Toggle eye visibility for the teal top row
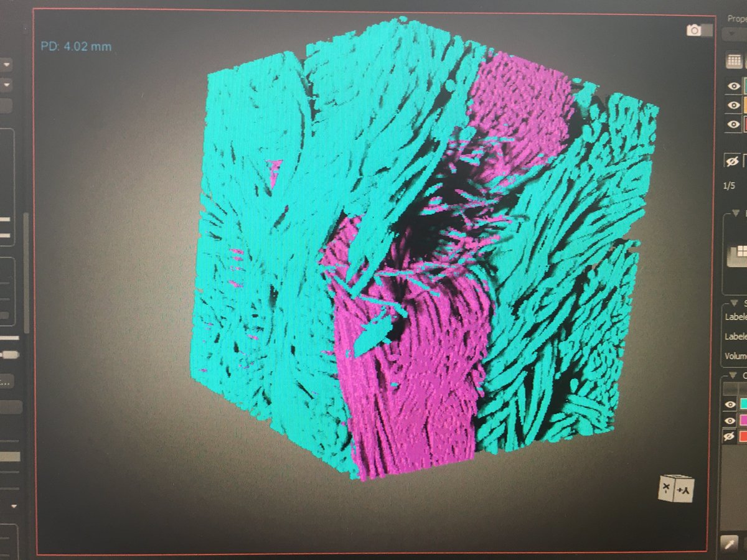This screenshot has height=560, width=747. pos(734,86)
